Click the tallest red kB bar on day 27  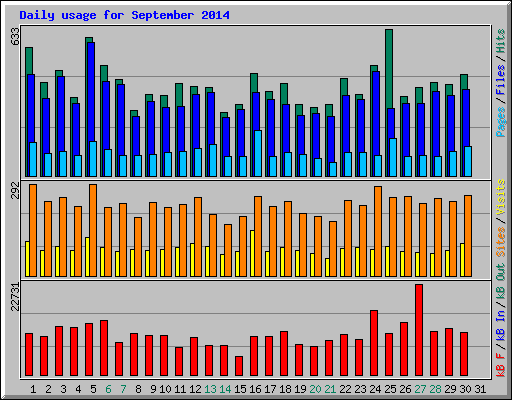[419, 330]
